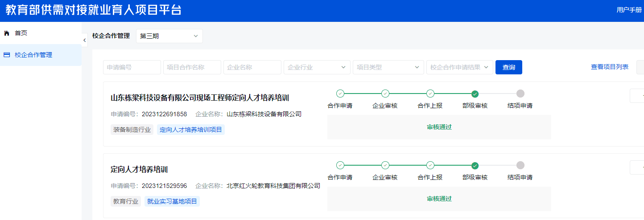
Task: Click 合作上报 step circle for 定向人才培养培训 project
Action: [430, 165]
